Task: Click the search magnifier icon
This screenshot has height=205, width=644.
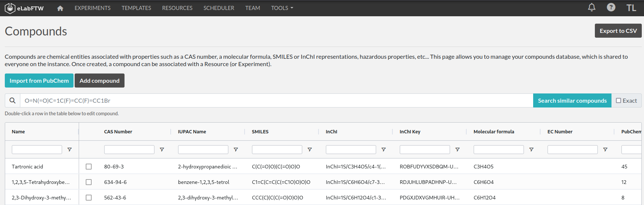Action: (13, 100)
